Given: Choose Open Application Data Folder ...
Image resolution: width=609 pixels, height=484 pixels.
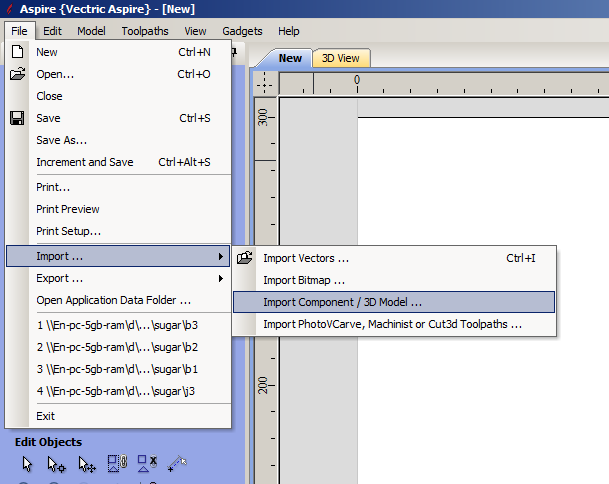Looking at the screenshot, I should coord(118,300).
